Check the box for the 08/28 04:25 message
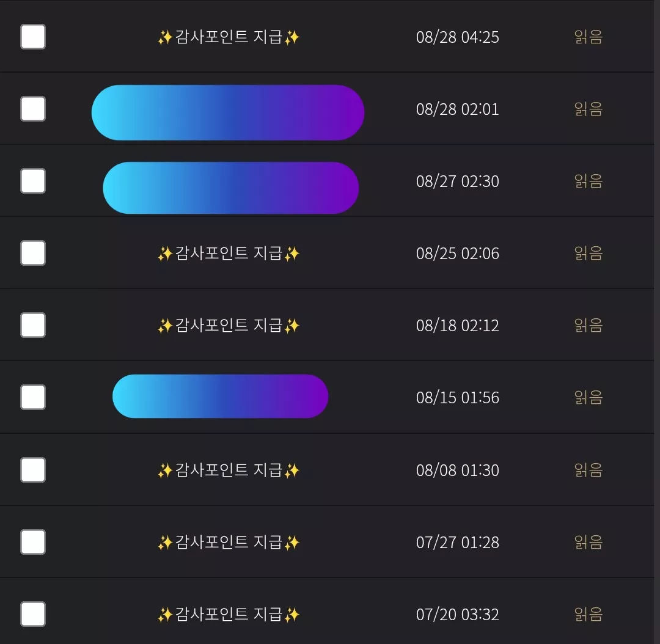This screenshot has width=660, height=644. point(33,37)
